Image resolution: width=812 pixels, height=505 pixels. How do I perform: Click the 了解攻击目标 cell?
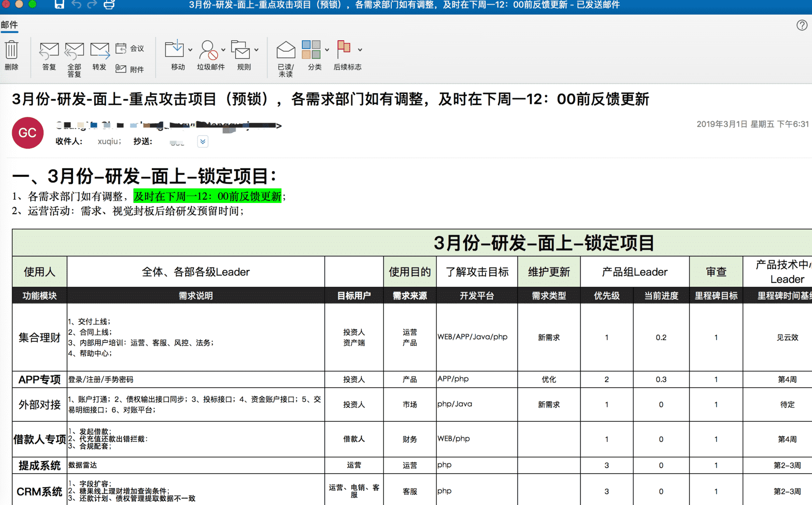[477, 272]
